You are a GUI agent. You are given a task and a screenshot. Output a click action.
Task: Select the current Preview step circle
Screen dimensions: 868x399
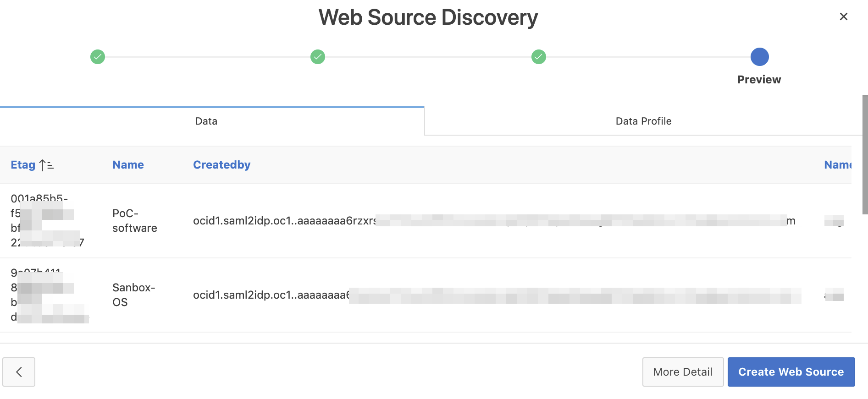pyautogui.click(x=759, y=57)
